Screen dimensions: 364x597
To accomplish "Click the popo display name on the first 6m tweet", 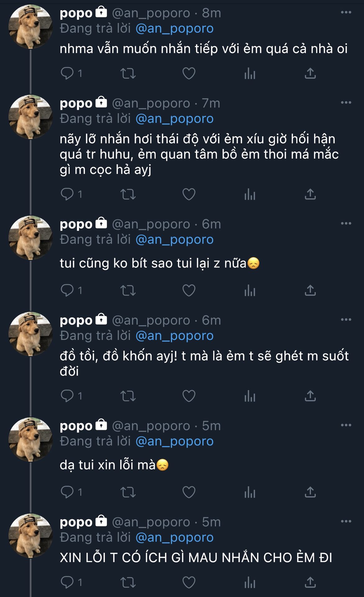I will click(76, 224).
